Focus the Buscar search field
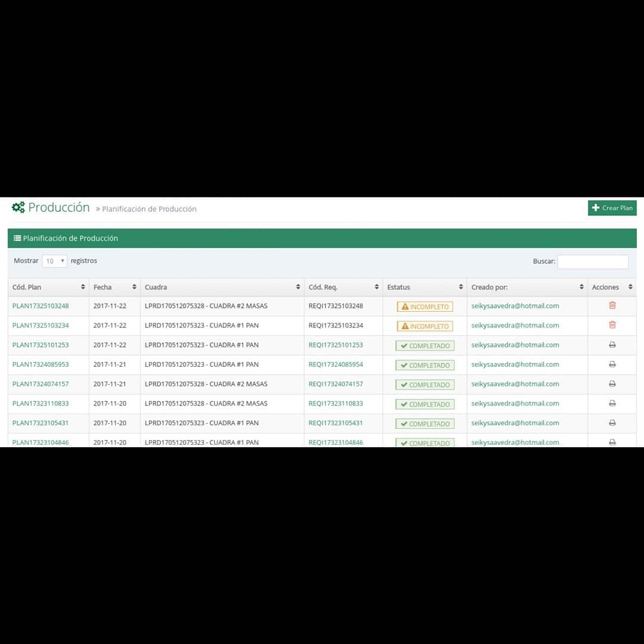 pyautogui.click(x=593, y=262)
